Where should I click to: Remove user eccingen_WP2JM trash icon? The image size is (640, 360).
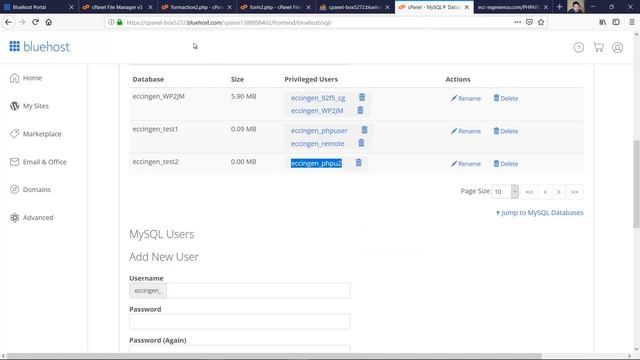[x=360, y=110]
